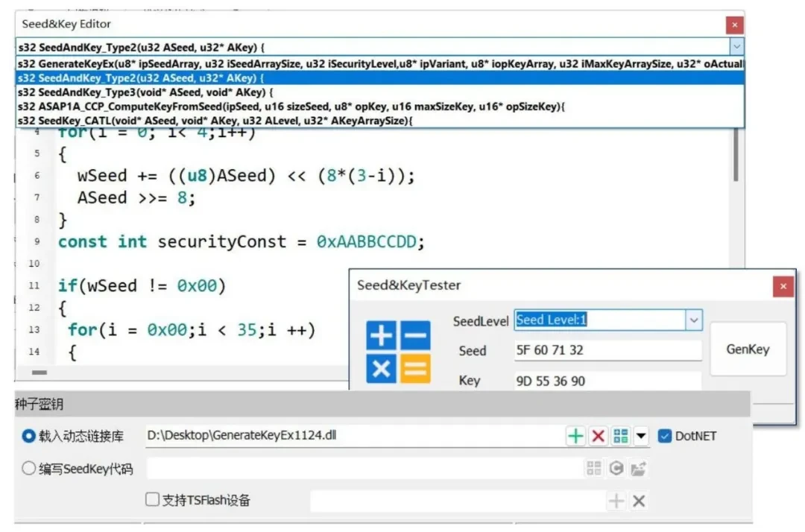Select the 载入动态链接库 radio button

pyautogui.click(x=29, y=436)
